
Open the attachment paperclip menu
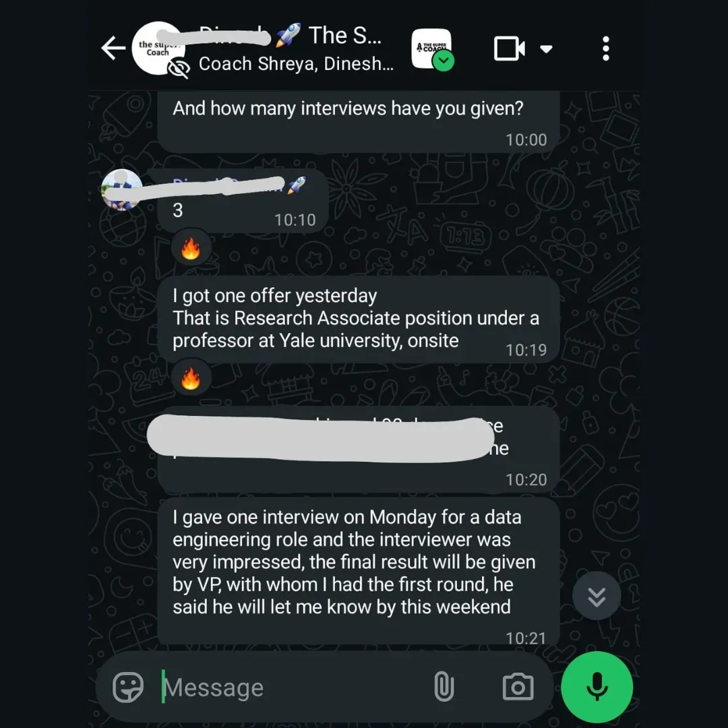(x=444, y=687)
